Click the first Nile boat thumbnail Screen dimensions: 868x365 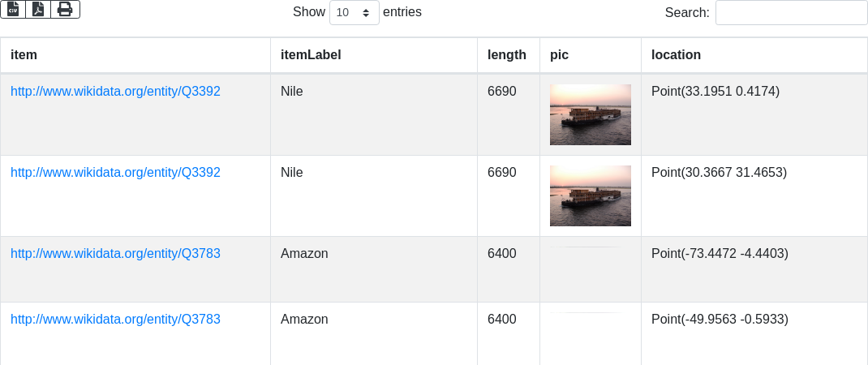(x=591, y=114)
